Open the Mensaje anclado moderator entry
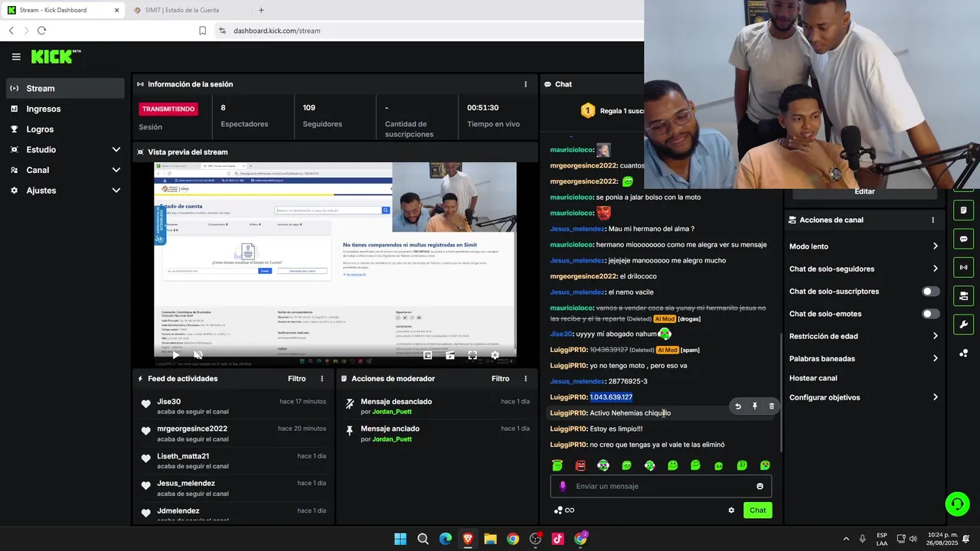This screenshot has height=551, width=980. tap(390, 429)
